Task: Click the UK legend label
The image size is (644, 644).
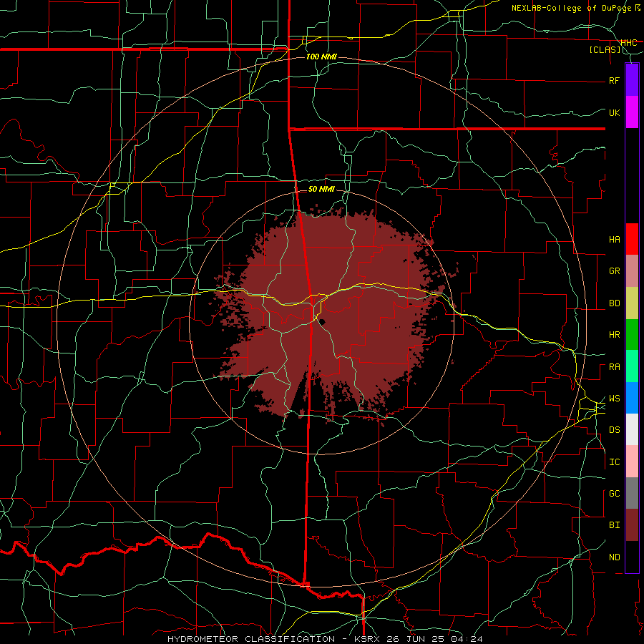Action: click(x=614, y=112)
